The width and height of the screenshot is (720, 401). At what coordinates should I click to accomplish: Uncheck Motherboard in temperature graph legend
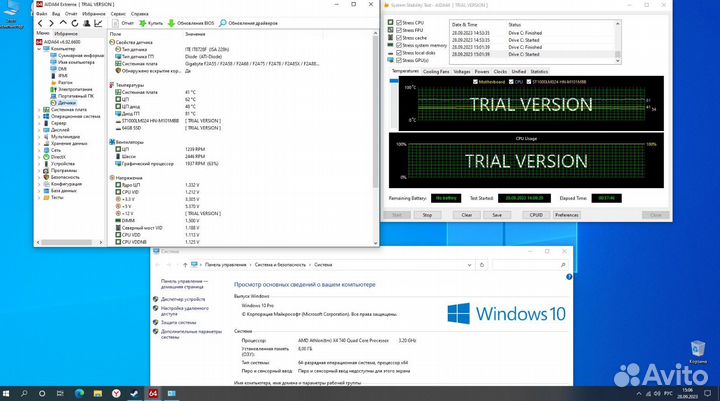[475, 82]
